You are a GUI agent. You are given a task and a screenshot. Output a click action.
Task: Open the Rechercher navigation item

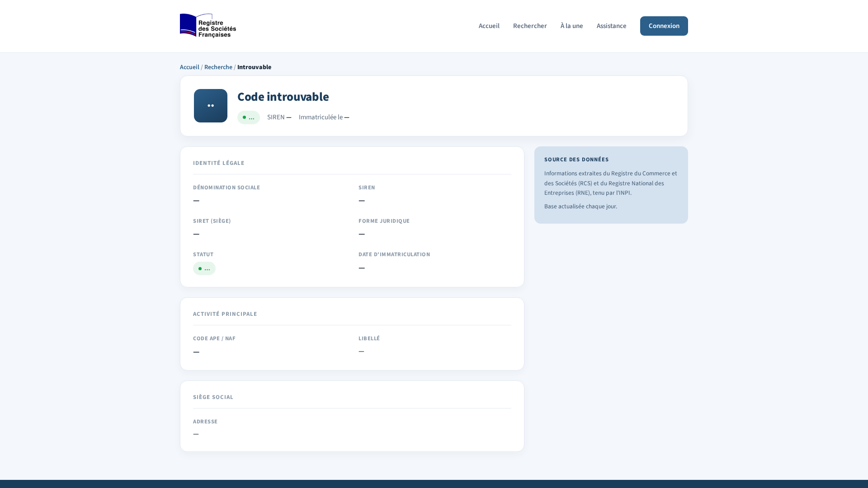point(530,26)
